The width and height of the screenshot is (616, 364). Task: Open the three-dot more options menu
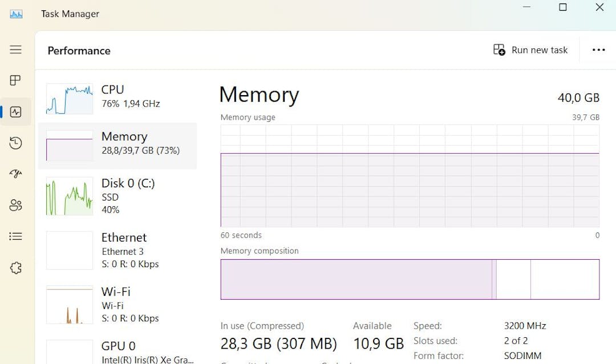[598, 50]
